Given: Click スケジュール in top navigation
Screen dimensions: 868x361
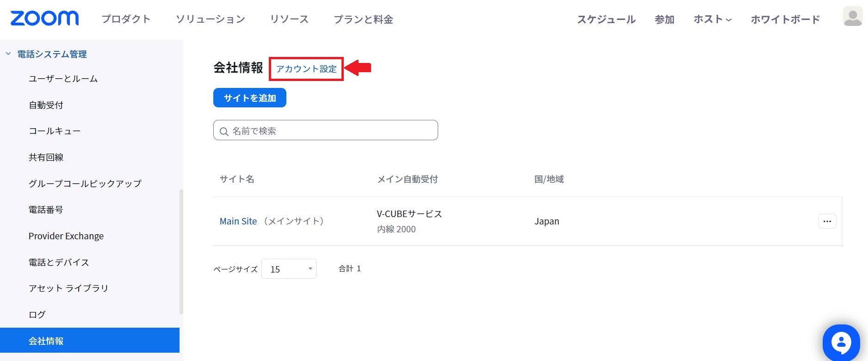Looking at the screenshot, I should 606,19.
